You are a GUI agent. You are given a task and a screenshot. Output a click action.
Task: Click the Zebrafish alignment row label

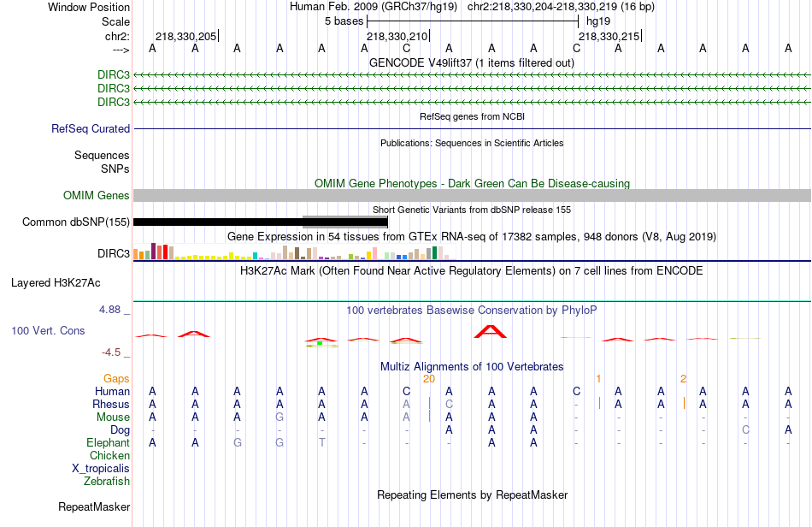tap(107, 481)
